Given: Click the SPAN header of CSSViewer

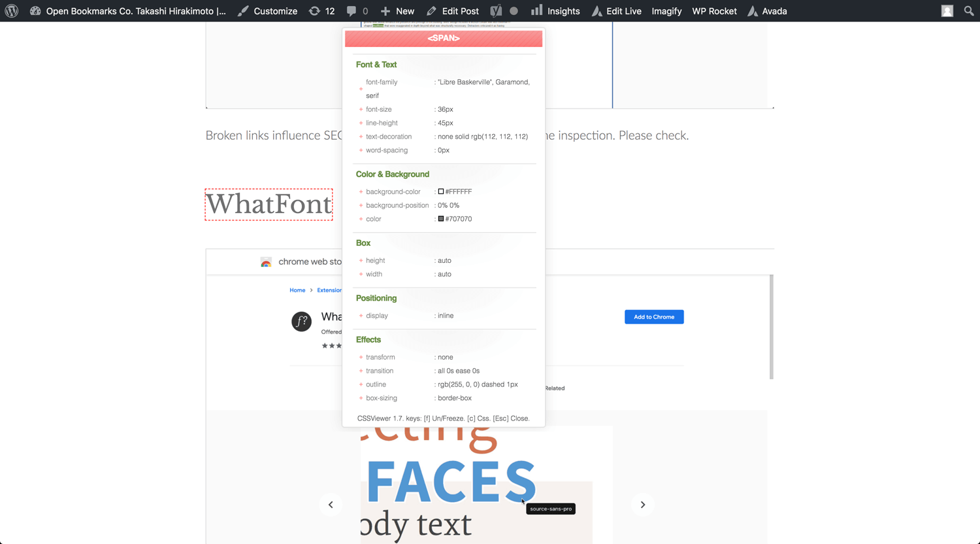Looking at the screenshot, I should point(444,38).
